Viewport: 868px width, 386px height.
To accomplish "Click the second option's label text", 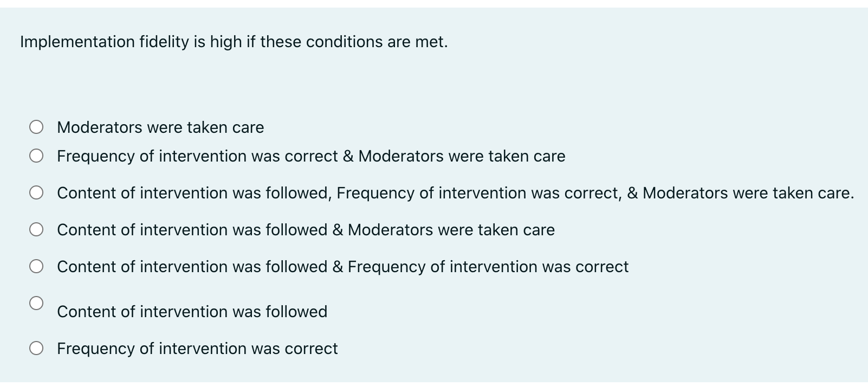I will pyautogui.click(x=311, y=156).
